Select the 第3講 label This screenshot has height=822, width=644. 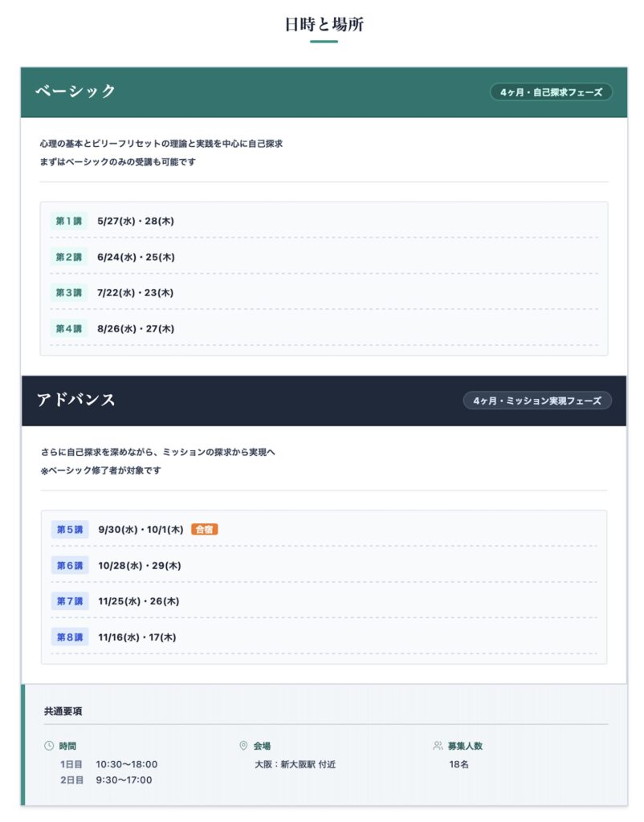(68, 293)
